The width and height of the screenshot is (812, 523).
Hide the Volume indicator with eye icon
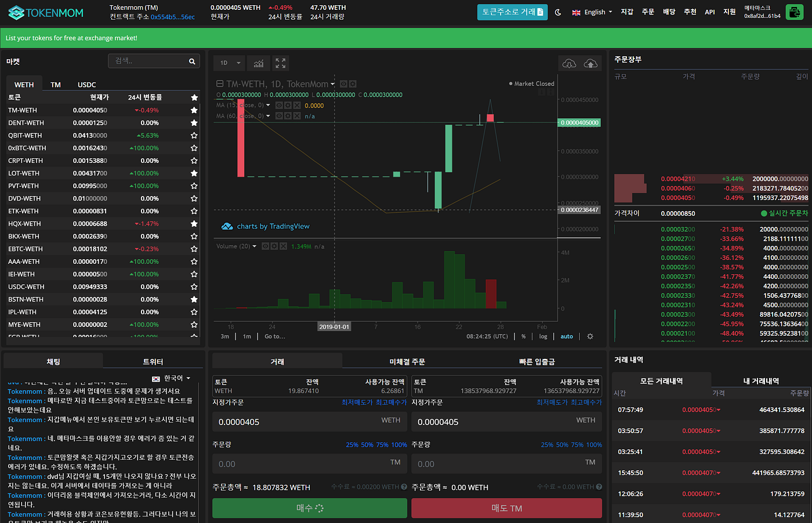click(x=265, y=246)
